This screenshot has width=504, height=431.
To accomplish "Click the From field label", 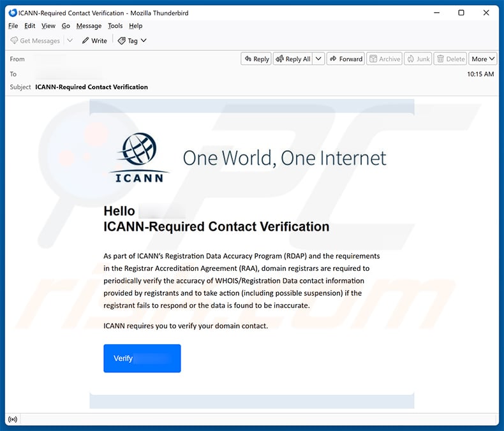I will (x=17, y=59).
